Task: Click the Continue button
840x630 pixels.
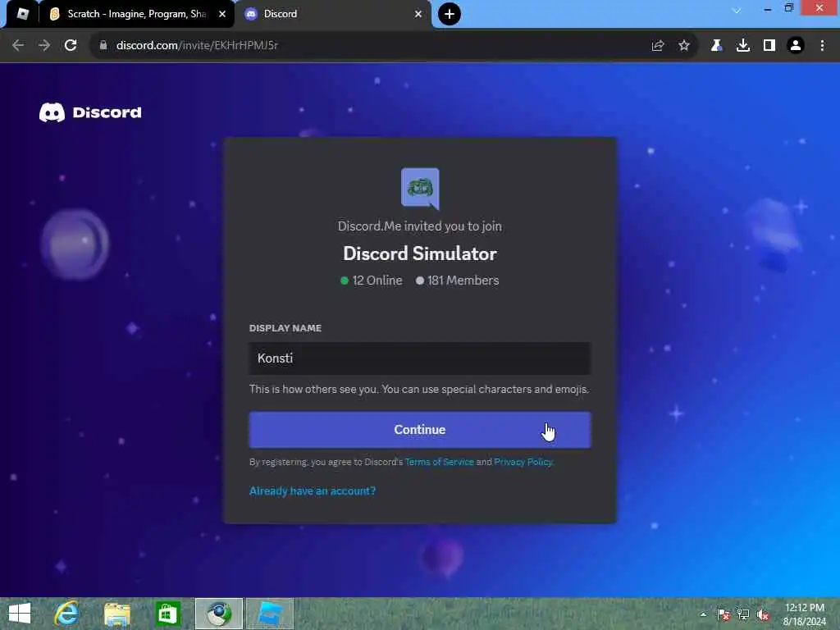Action: [x=419, y=430]
